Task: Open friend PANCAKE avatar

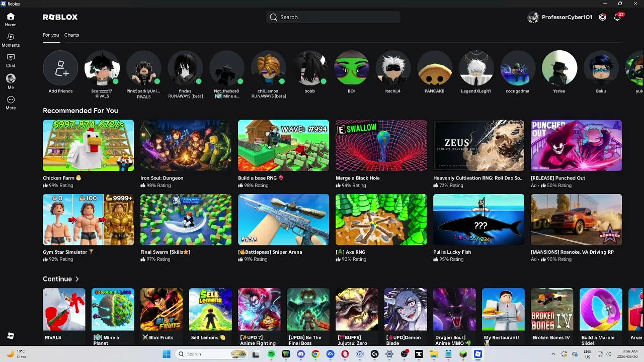Action: [434, 68]
